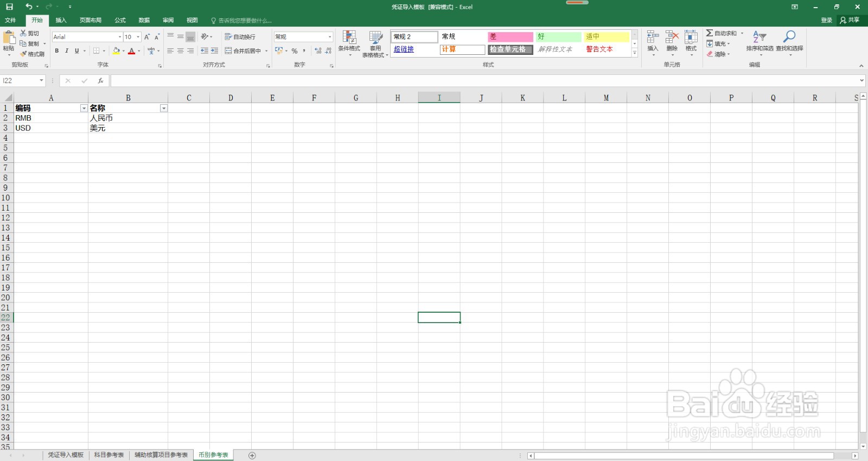Screen dimensions: 868x461
Task: Click the comma style icon
Action: point(304,50)
